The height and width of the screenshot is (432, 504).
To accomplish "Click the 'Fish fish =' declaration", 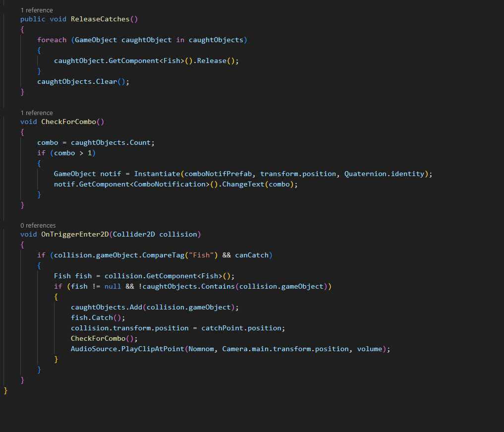I will coord(77,276).
